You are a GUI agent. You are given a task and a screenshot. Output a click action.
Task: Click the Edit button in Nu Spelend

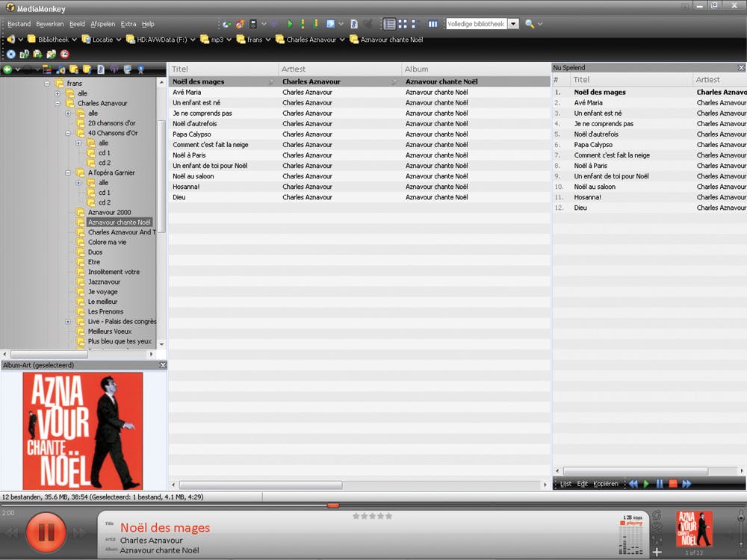pos(582,484)
